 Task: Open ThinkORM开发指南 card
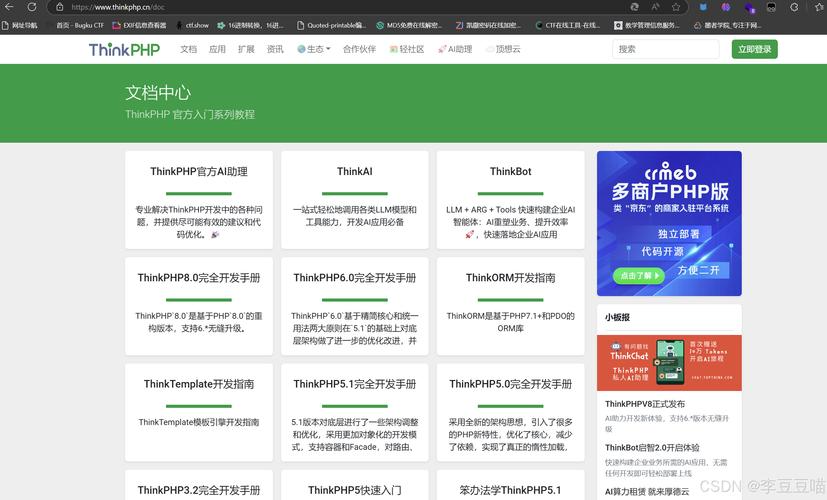click(511, 306)
